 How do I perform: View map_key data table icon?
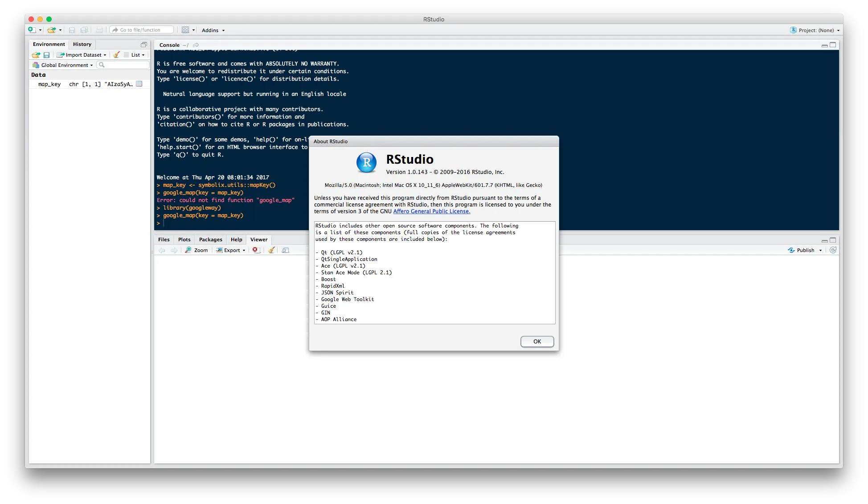(139, 84)
